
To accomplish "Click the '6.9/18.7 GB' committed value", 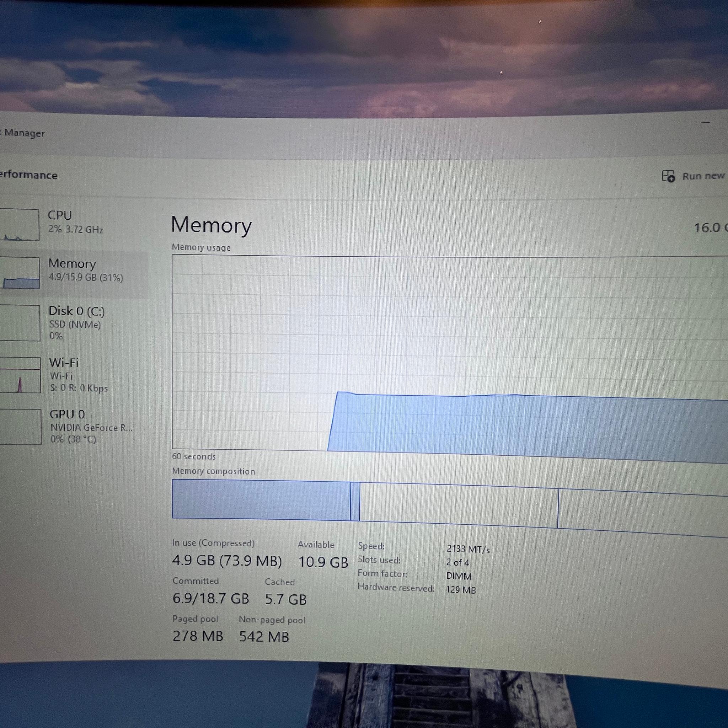I will coord(211,598).
